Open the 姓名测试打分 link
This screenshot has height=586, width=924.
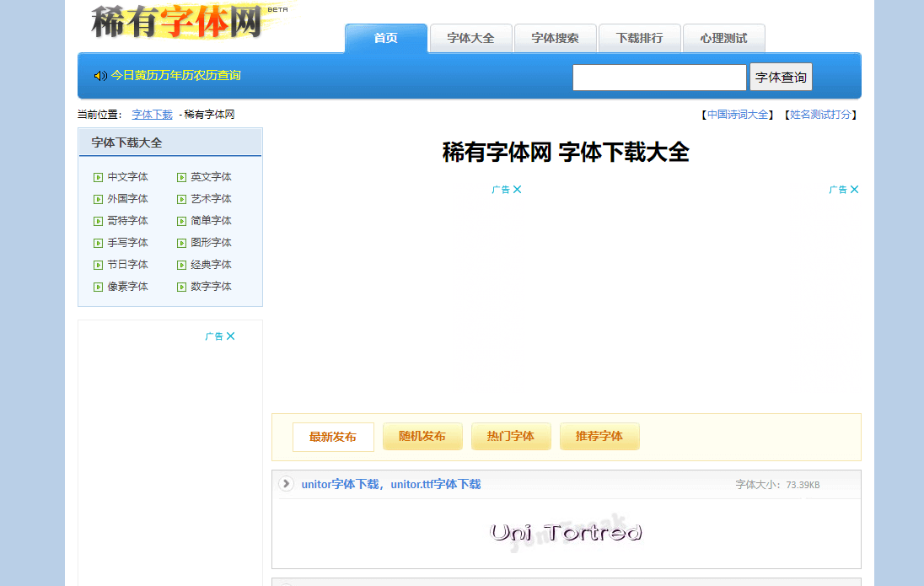point(820,115)
